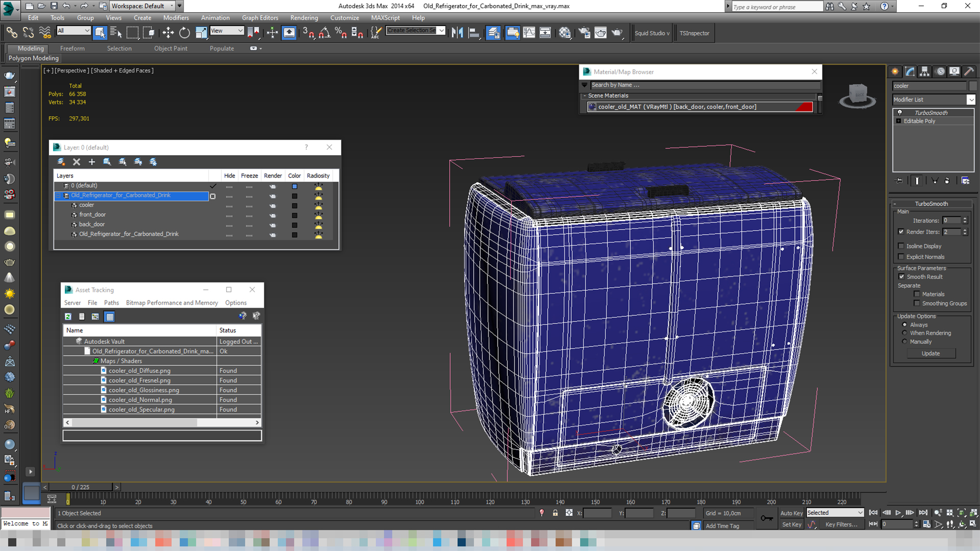
Task: Click Create New Layer icon
Action: tap(61, 162)
